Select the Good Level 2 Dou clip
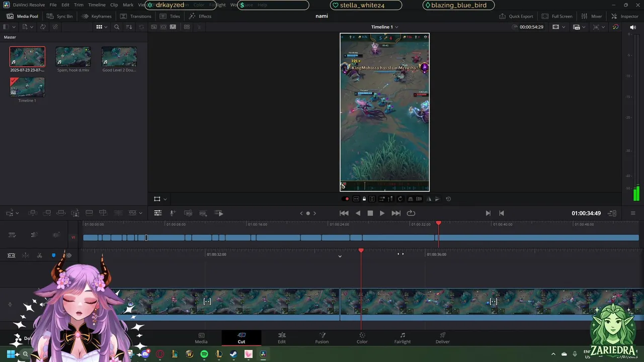 (x=119, y=57)
